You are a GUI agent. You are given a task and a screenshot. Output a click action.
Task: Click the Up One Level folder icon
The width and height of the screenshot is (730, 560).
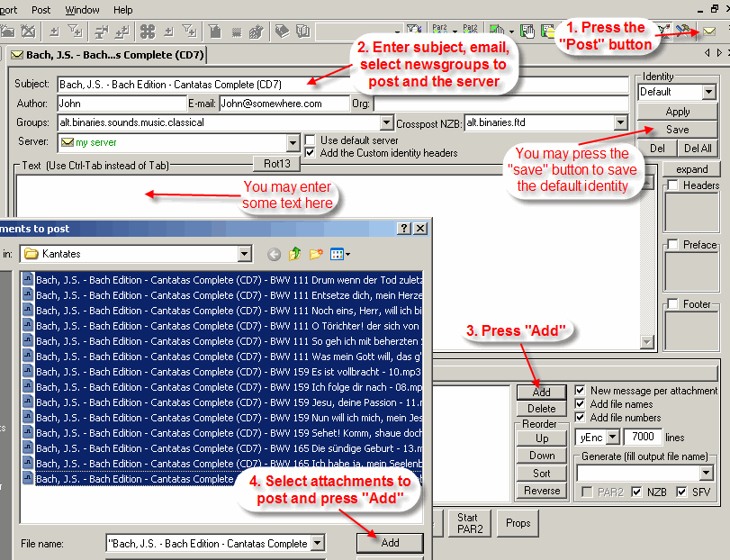click(295, 254)
